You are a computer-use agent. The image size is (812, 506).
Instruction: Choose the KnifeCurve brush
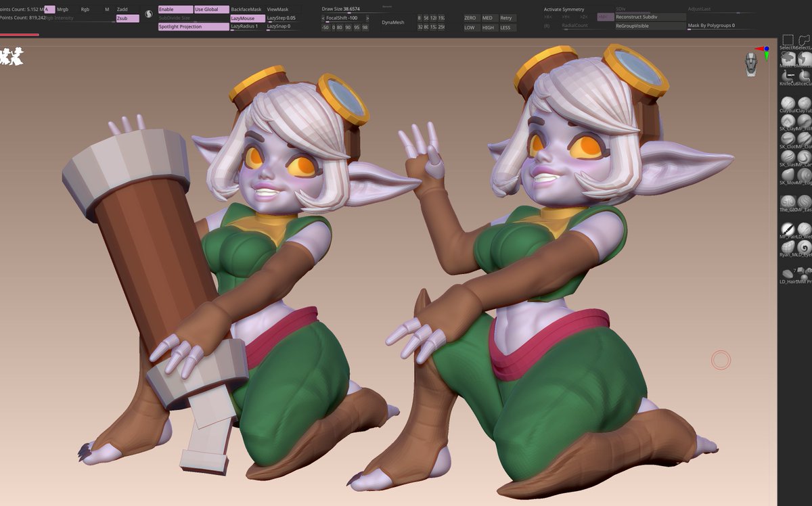pos(788,76)
